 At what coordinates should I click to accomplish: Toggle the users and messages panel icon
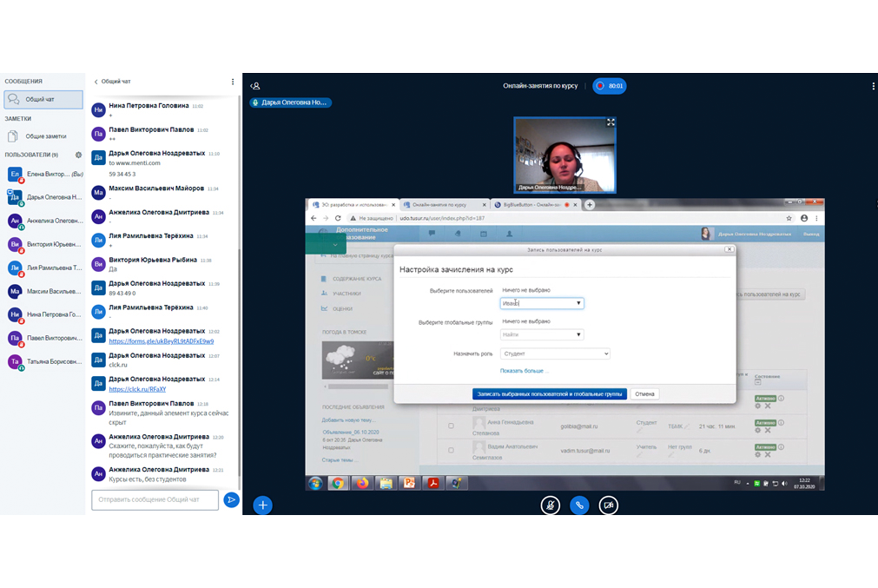pos(255,86)
